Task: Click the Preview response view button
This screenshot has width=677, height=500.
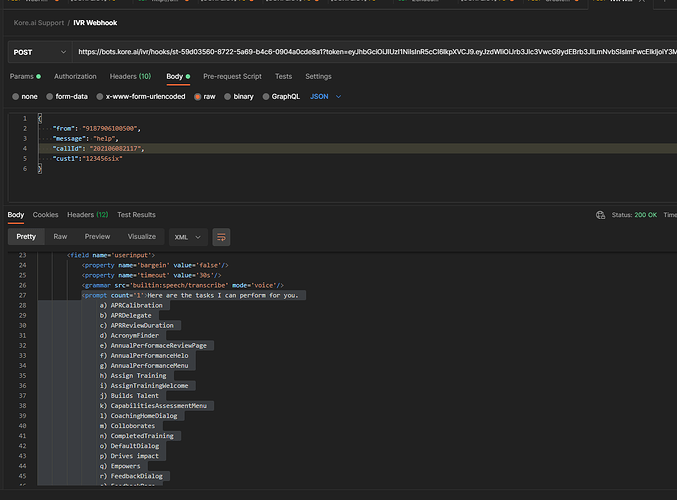Action: click(97, 237)
